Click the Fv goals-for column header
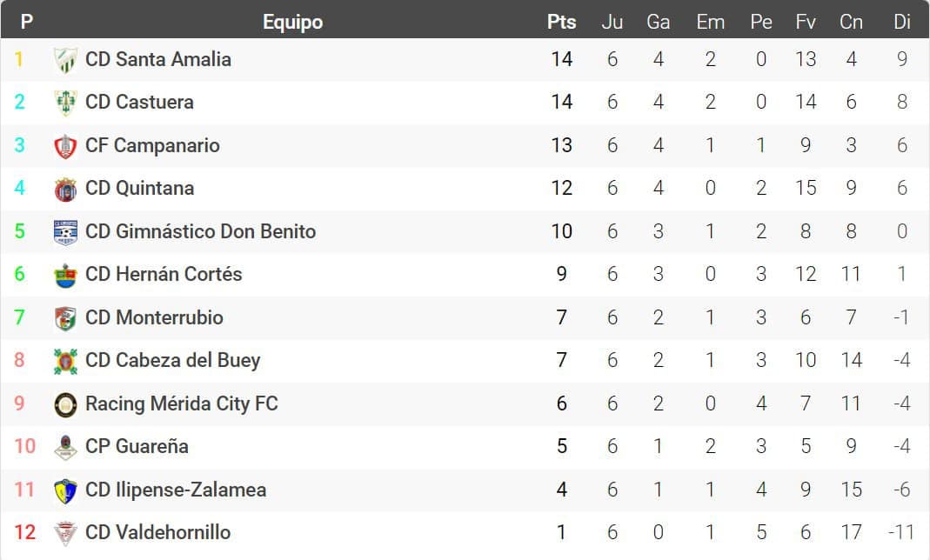 (x=806, y=22)
